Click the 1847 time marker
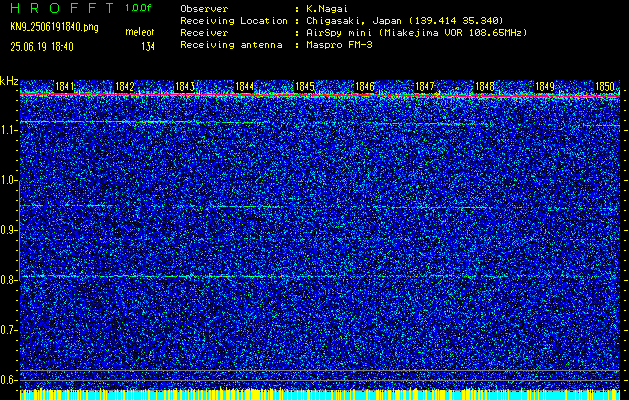Screen dimensions: 629x400 [424, 87]
